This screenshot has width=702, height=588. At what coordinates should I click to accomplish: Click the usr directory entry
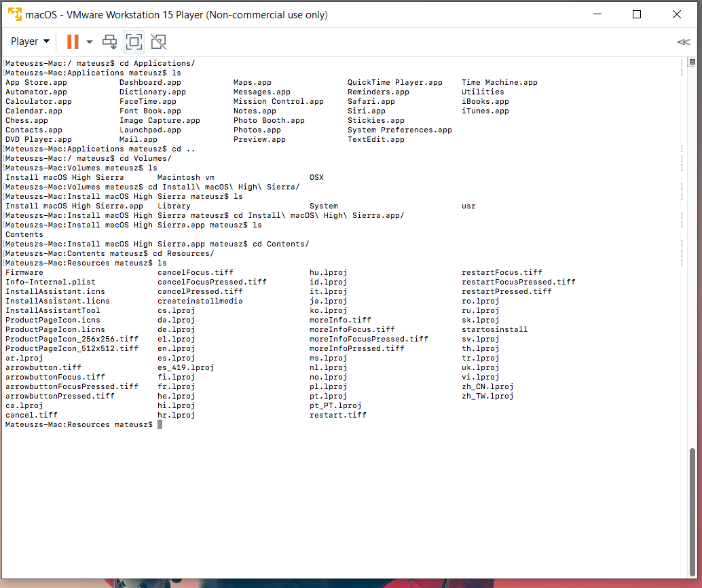[468, 206]
